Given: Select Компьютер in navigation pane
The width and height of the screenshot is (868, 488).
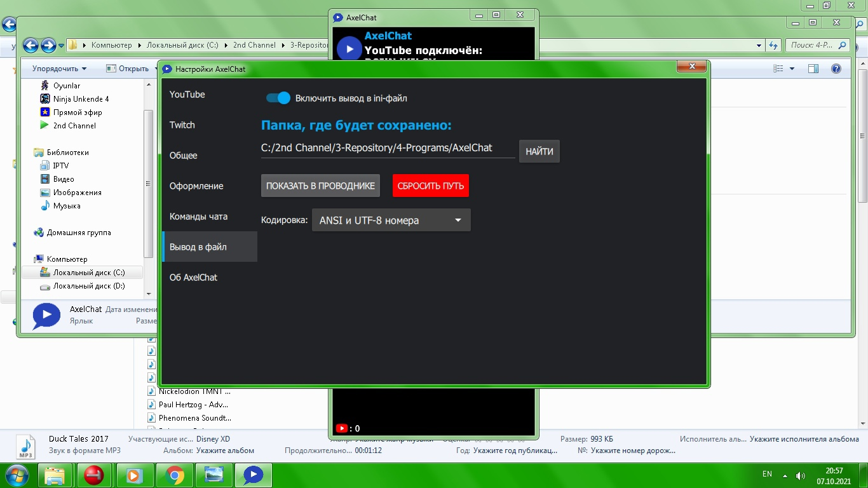Looking at the screenshot, I should coord(60,259).
